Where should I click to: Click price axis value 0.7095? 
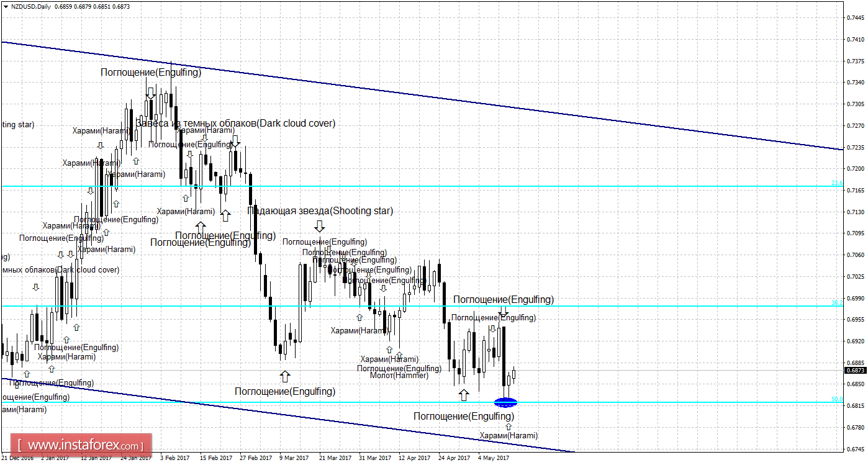[856, 233]
